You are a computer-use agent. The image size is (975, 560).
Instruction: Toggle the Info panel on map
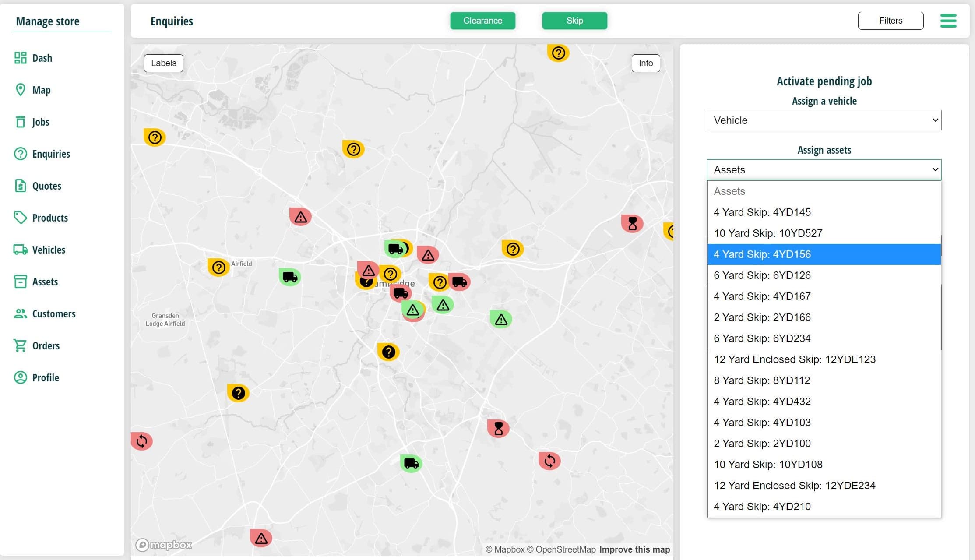[x=645, y=63]
